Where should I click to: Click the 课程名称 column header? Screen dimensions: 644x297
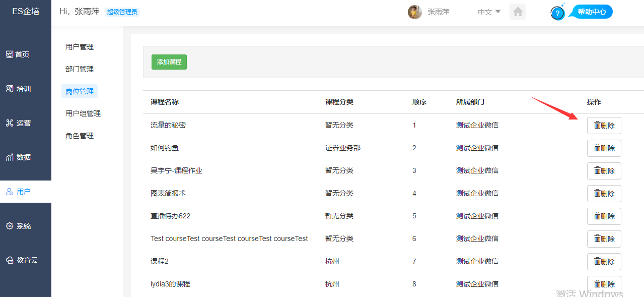[x=165, y=102]
